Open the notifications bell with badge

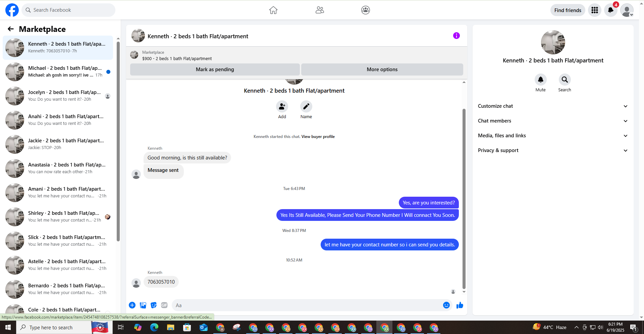[x=611, y=10]
